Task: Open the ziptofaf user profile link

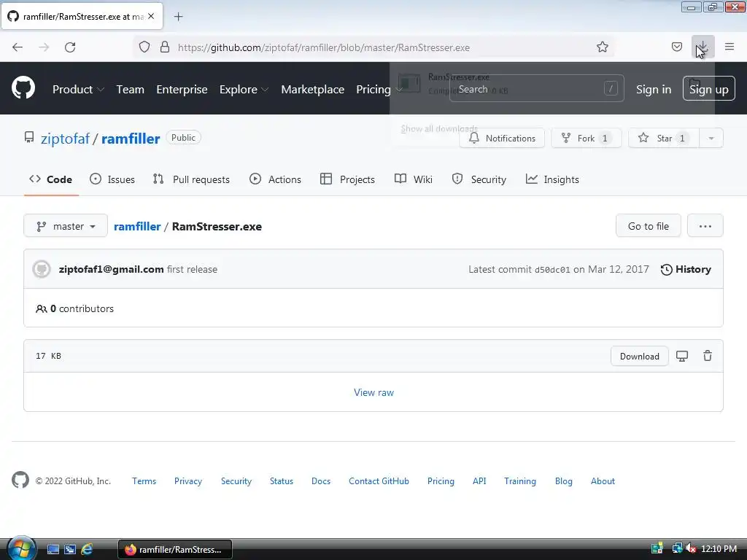Action: tap(65, 139)
